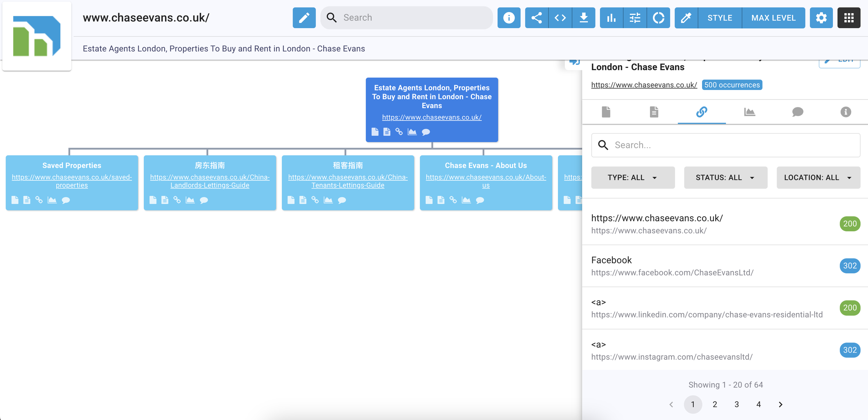Viewport: 868px width, 420px height.
Task: Focus the top Search field
Action: click(x=407, y=18)
